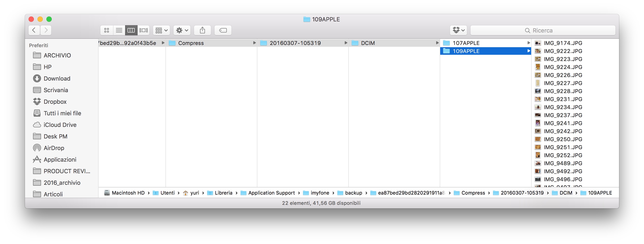
Task: Open Download in the sidebar
Action: click(57, 78)
